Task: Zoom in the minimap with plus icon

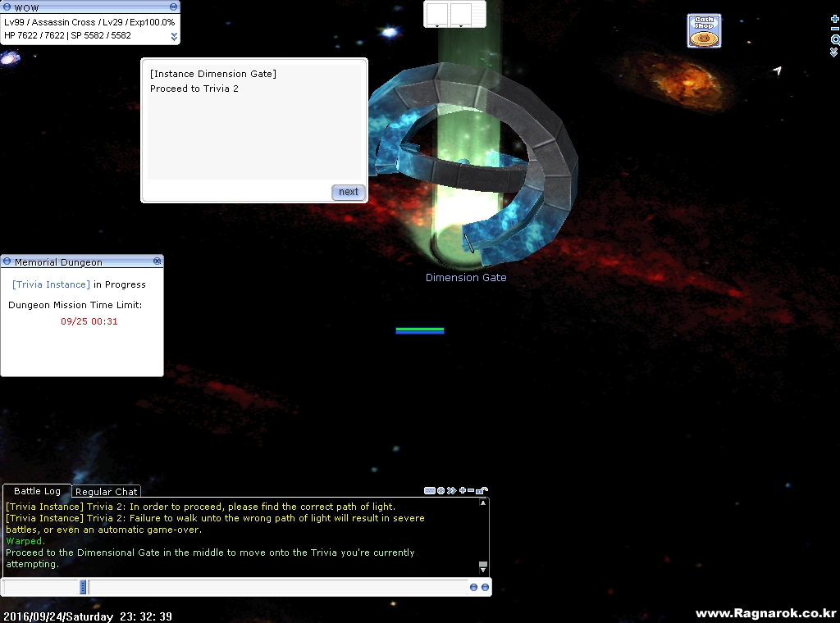Action: click(x=834, y=19)
